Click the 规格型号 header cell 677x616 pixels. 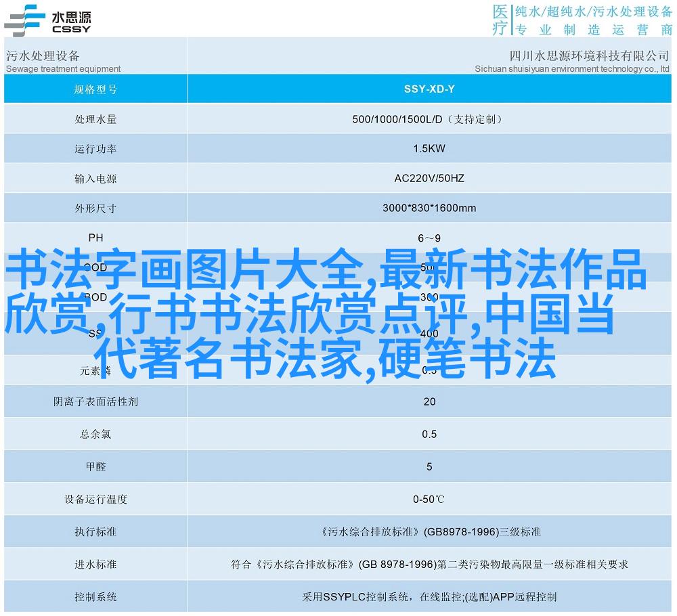(95, 89)
